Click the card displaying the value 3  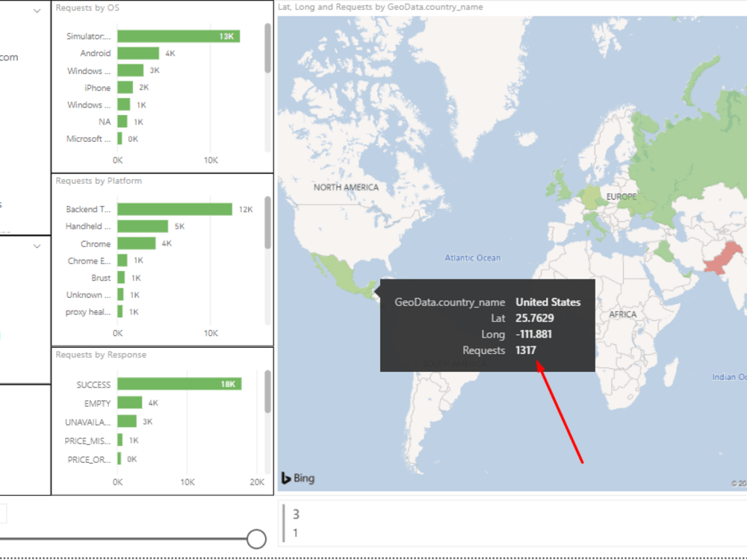297,514
